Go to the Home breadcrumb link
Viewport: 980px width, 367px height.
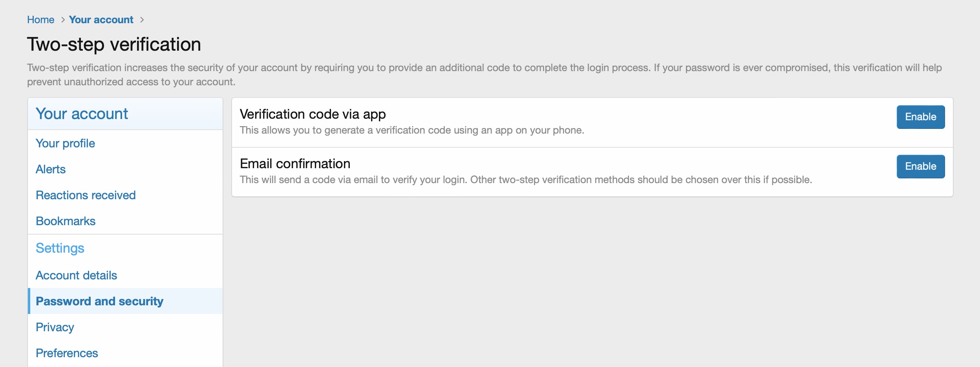pyautogui.click(x=40, y=20)
